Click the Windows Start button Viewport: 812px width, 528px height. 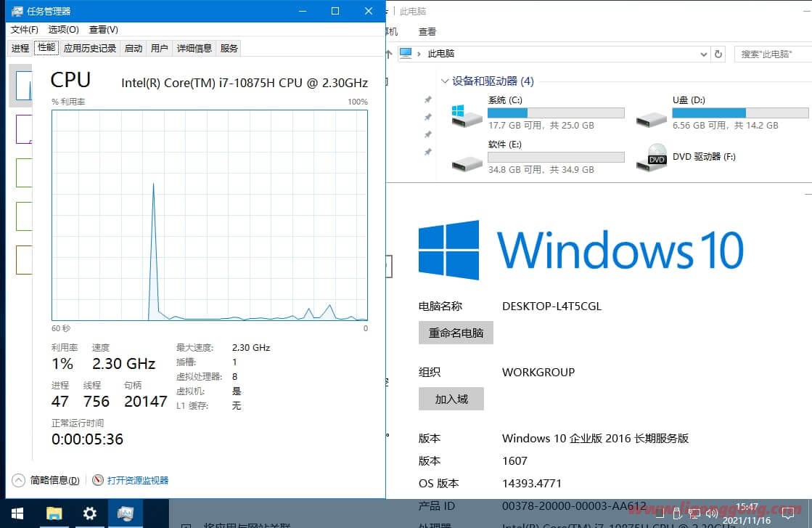16,513
